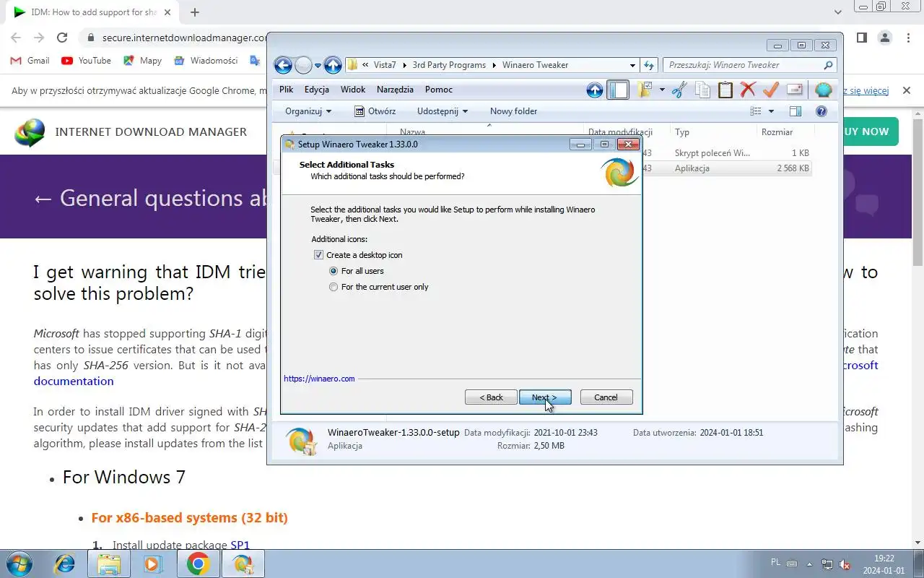Click the Explorer Back arrow button

tap(283, 66)
